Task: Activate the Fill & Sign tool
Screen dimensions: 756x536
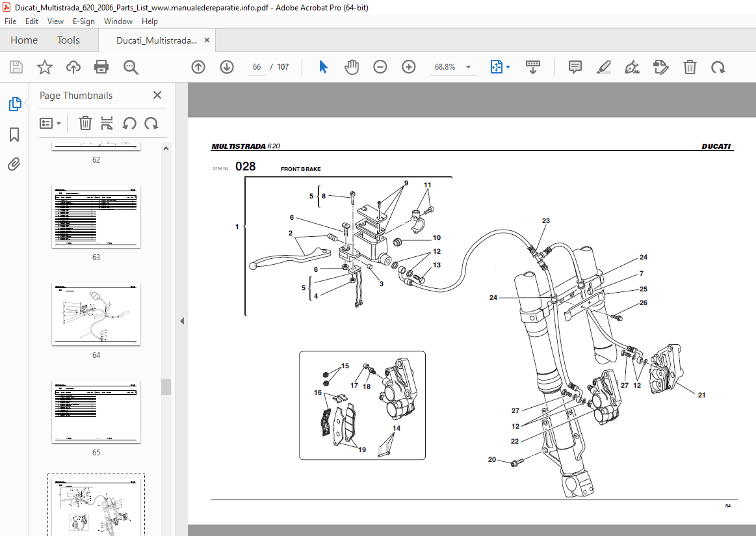Action: pyautogui.click(x=632, y=66)
